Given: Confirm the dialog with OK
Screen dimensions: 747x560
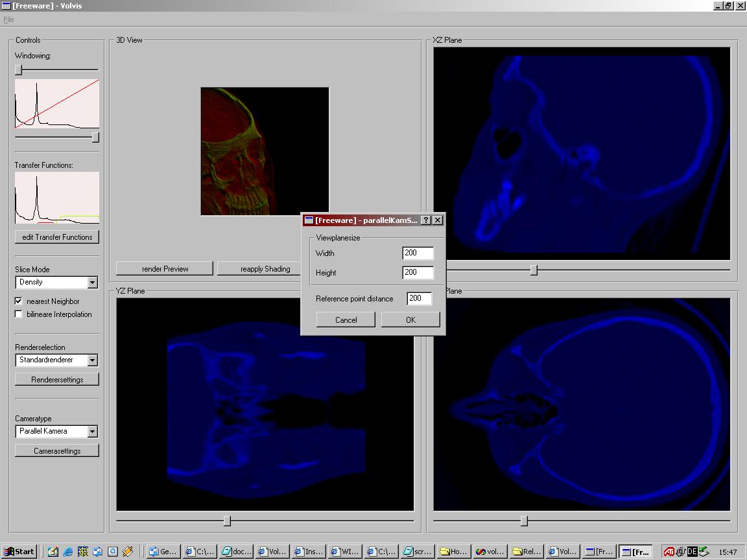Looking at the screenshot, I should pos(410,320).
